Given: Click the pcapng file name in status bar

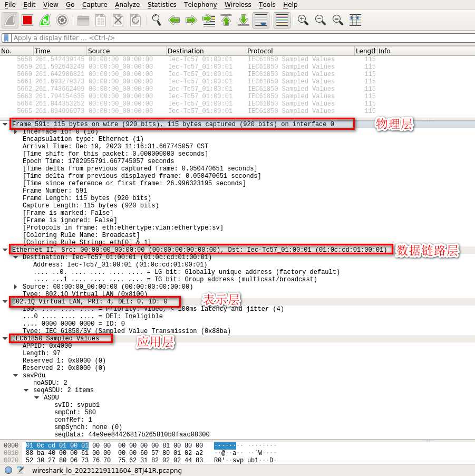Looking at the screenshot, I should click(107, 471).
